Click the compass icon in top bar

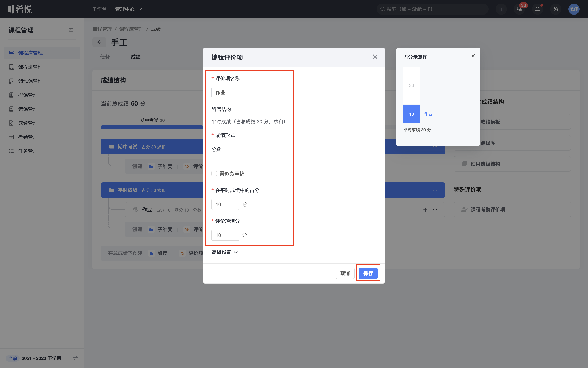pos(556,9)
